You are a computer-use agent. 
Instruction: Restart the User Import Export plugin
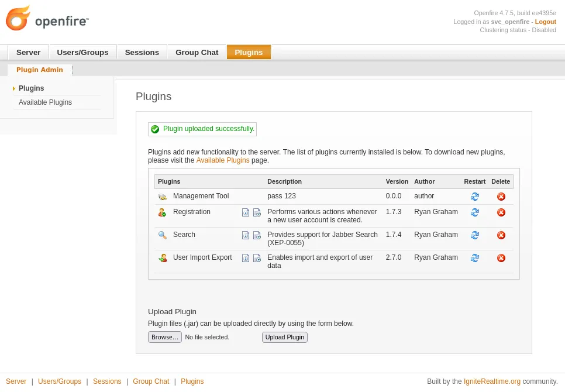click(474, 258)
